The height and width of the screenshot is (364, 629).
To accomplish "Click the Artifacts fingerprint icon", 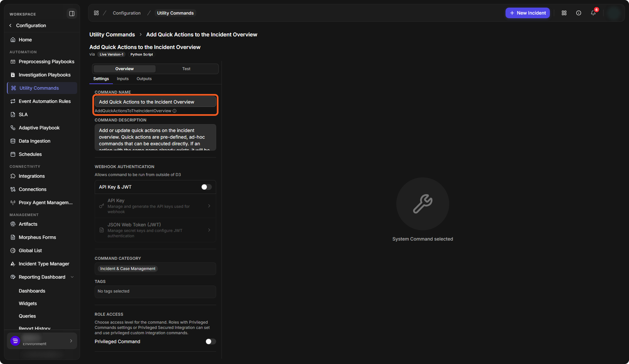I will pos(13,224).
